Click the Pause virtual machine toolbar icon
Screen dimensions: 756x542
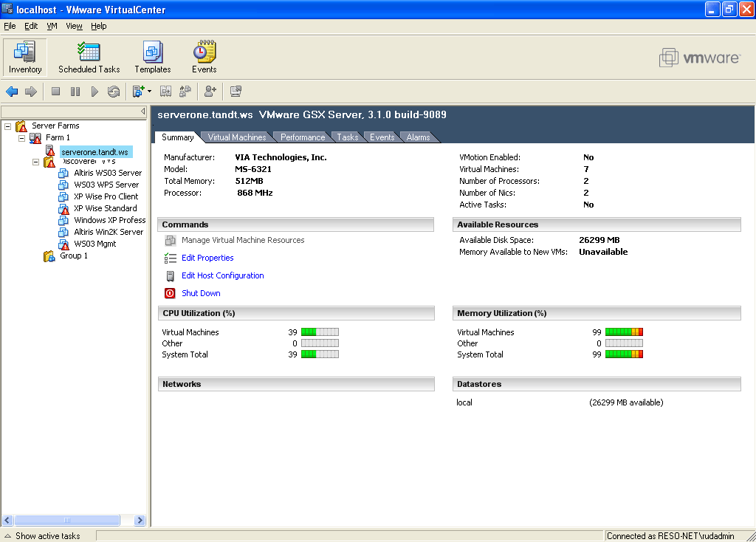tap(75, 92)
